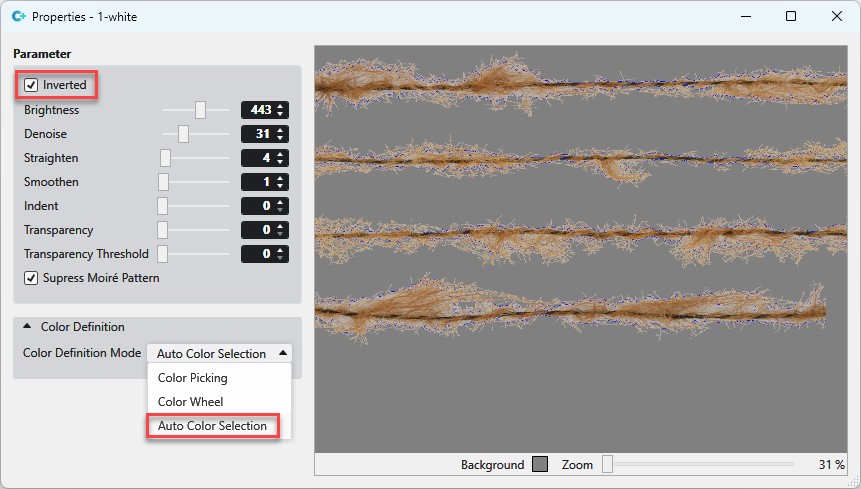Click Transparency Threshold value field
861x489 pixels.
pyautogui.click(x=258, y=254)
